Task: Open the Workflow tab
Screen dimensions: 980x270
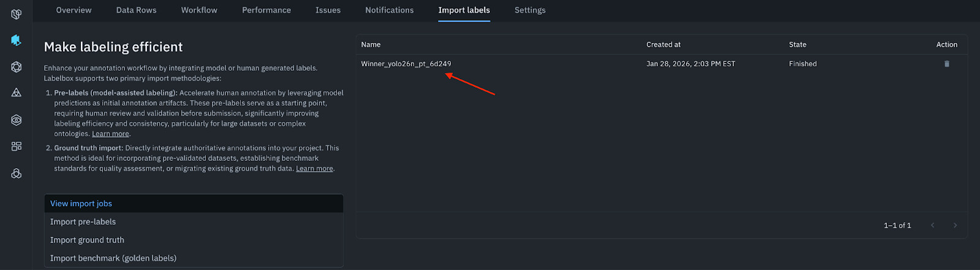Action: (x=199, y=10)
